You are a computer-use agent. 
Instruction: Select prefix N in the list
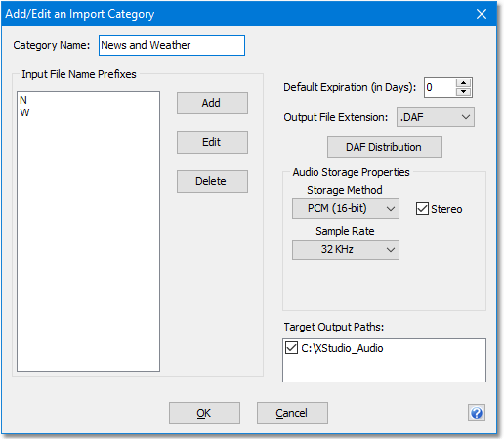click(23, 100)
